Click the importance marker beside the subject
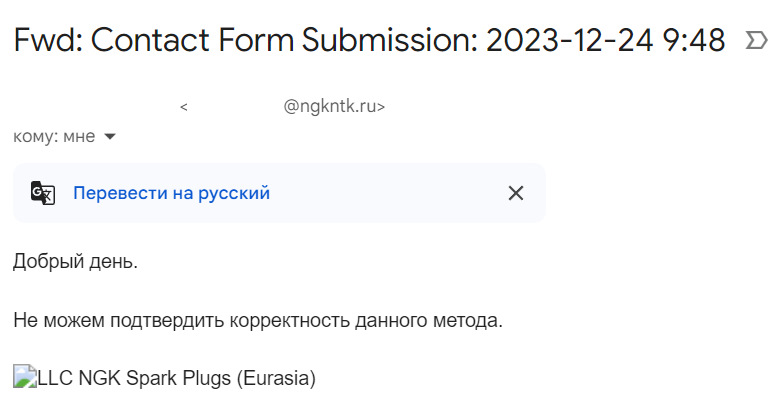This screenshot has height=415, width=779. [x=756, y=41]
